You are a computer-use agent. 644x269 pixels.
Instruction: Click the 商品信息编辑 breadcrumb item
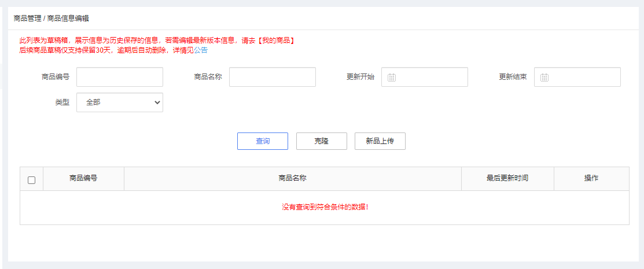[68, 19]
